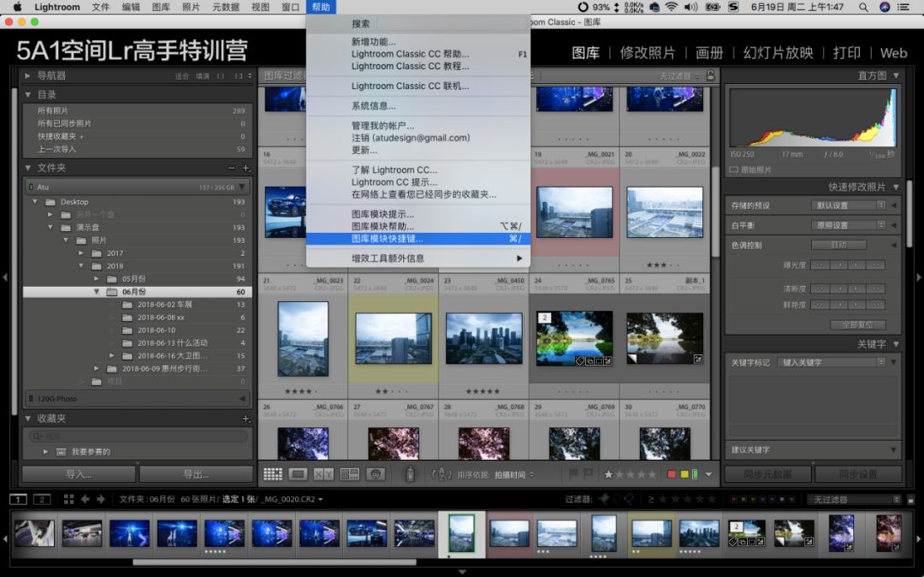This screenshot has width=924, height=577.
Task: Switch to Loupe view in toolbar
Action: 299,474
